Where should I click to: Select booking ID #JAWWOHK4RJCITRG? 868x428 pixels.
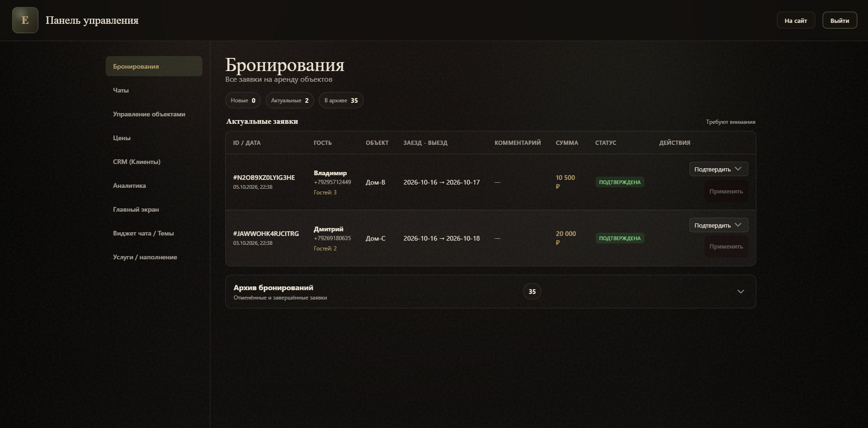266,234
